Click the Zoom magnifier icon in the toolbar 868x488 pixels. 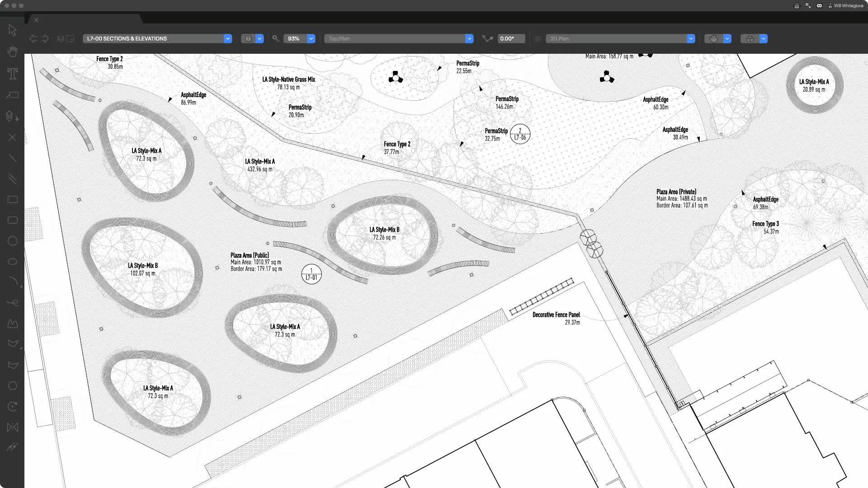275,38
